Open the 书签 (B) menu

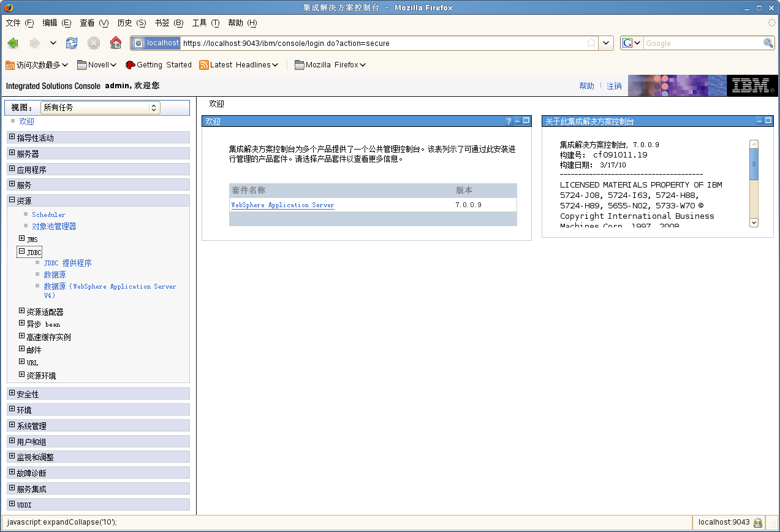(169, 23)
